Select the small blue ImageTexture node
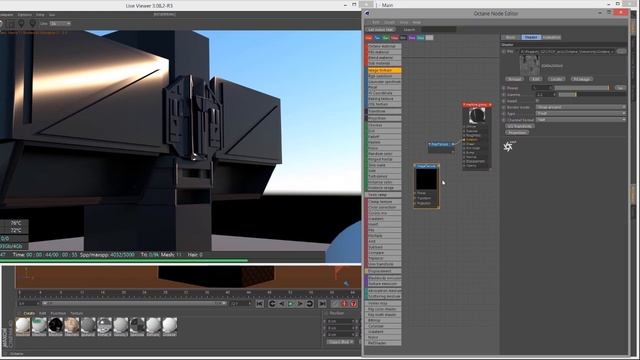The image size is (640, 360). [442, 147]
